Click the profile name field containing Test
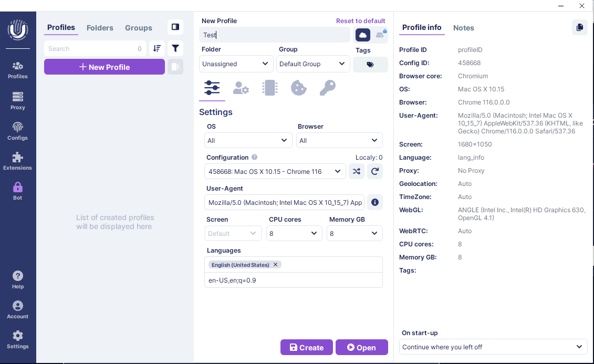 tap(275, 35)
